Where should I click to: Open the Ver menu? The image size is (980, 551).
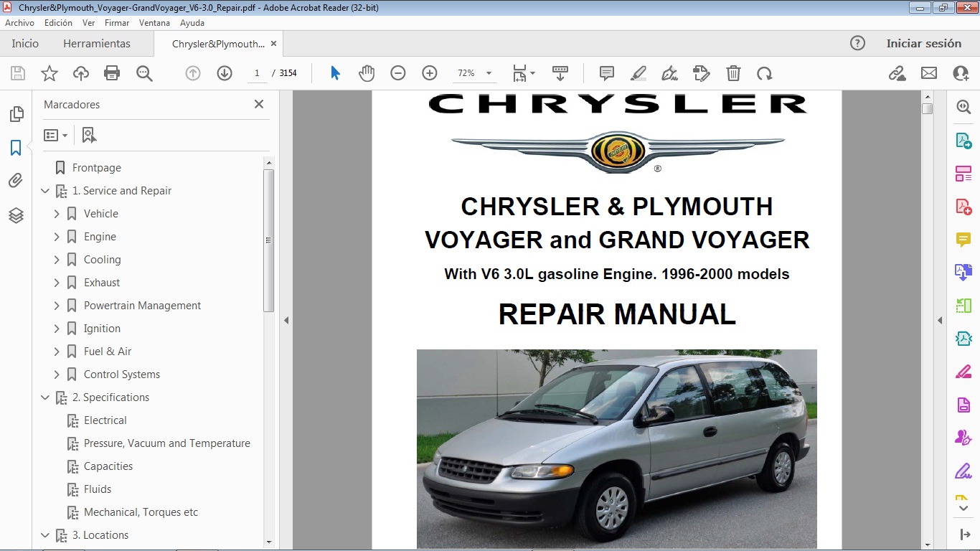(88, 22)
